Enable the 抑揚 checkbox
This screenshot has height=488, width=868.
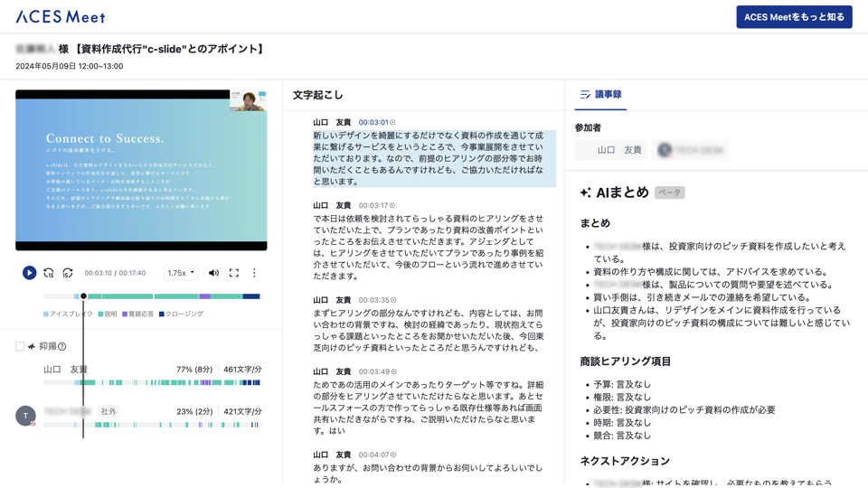click(20, 346)
